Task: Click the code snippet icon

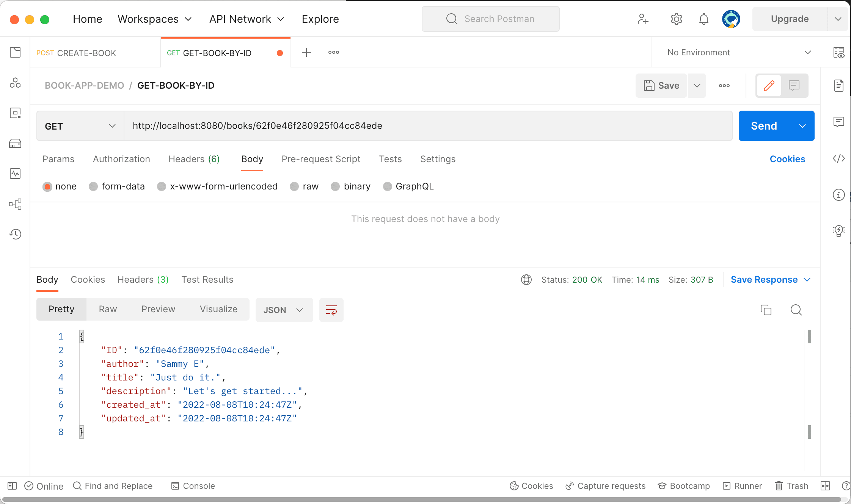Action: point(838,158)
